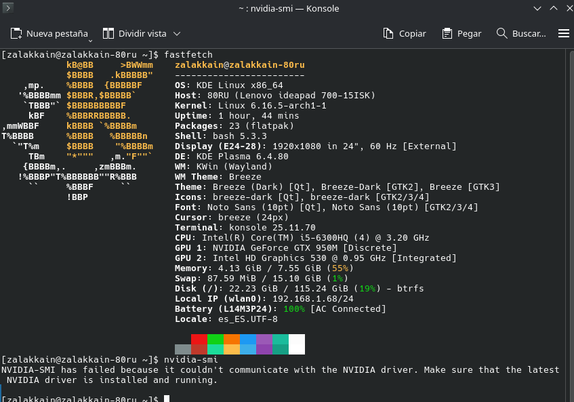This screenshot has height=402, width=574.
Task: Click the Icons 'breeze-dark [Qt]' line
Action: [302, 197]
